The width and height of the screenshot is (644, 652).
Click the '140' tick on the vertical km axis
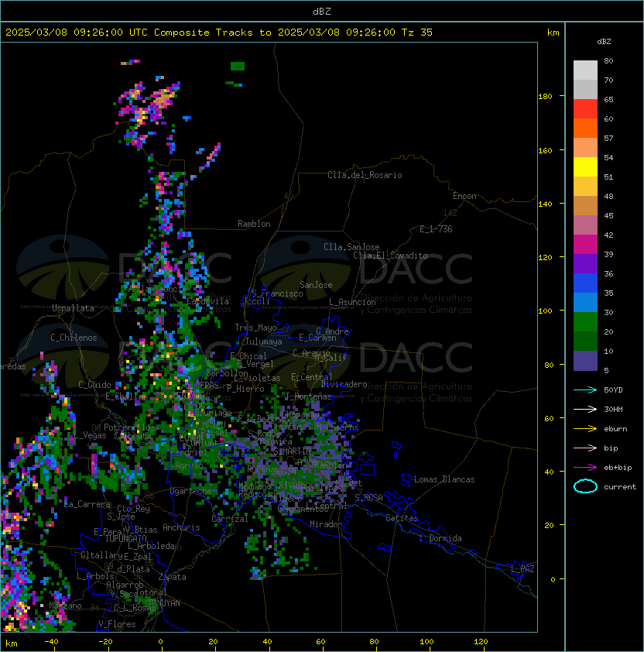tap(545, 204)
